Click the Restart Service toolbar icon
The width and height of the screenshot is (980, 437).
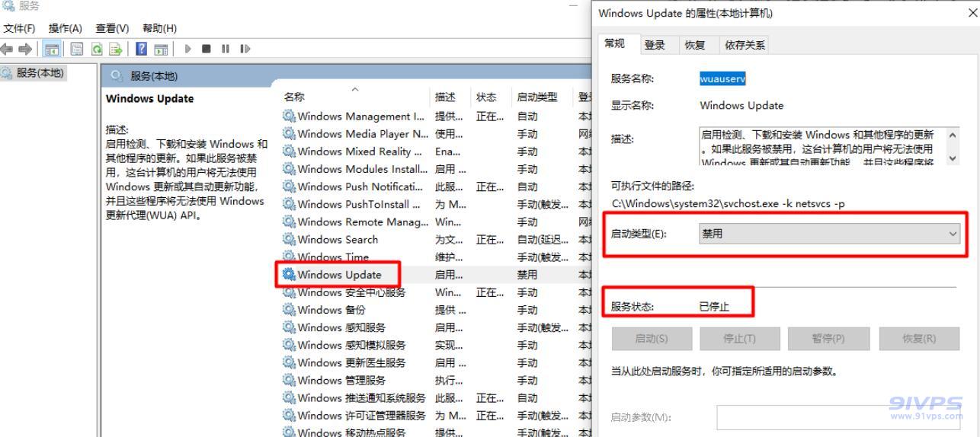245,49
